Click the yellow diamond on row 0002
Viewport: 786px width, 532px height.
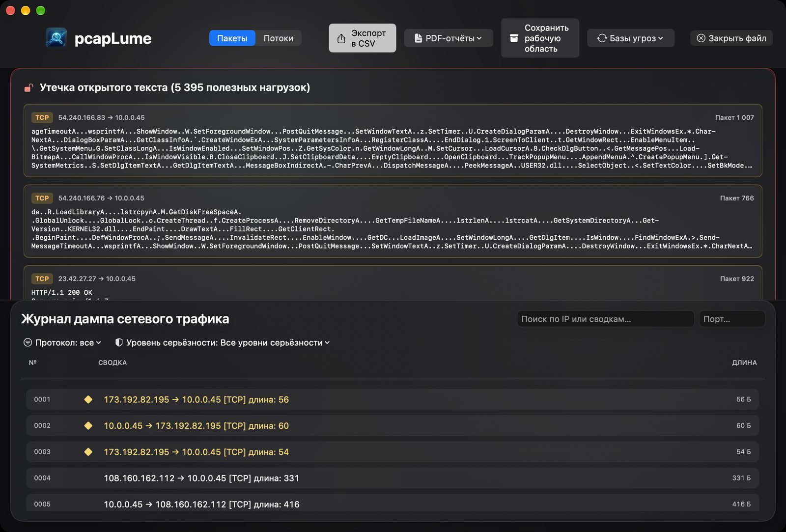pyautogui.click(x=88, y=425)
